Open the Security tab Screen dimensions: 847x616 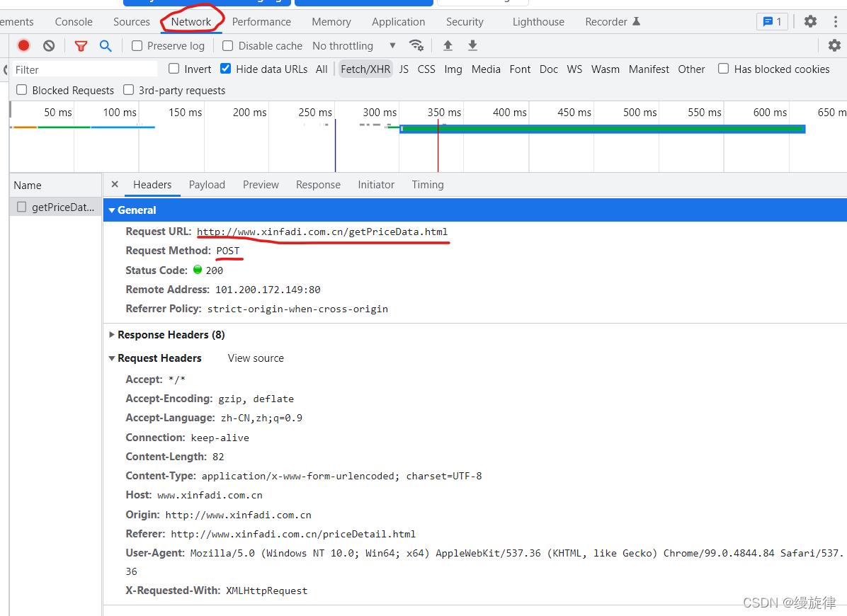click(465, 22)
